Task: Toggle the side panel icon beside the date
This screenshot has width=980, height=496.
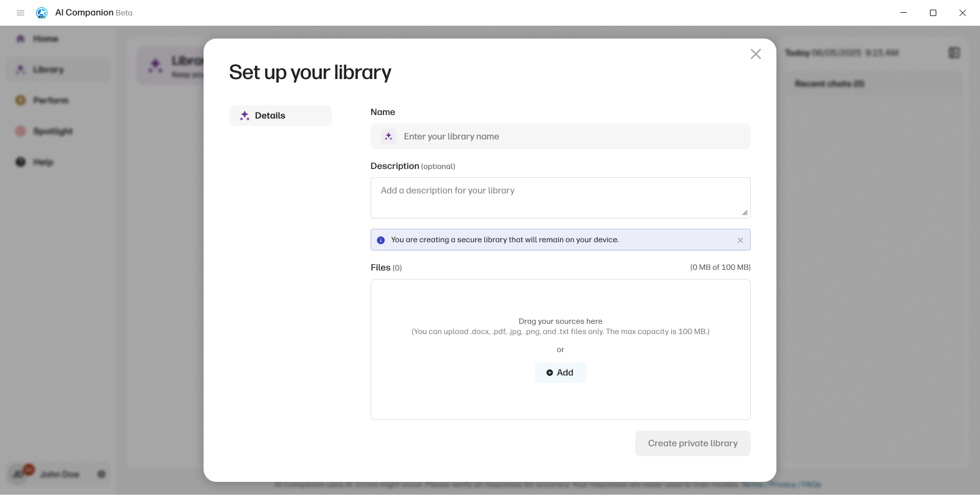Action: (954, 53)
